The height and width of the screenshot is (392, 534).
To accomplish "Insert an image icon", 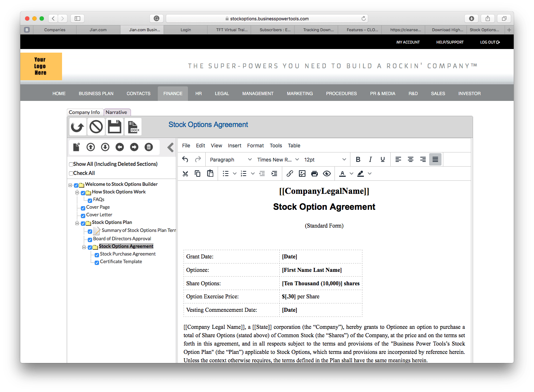I will [x=302, y=173].
